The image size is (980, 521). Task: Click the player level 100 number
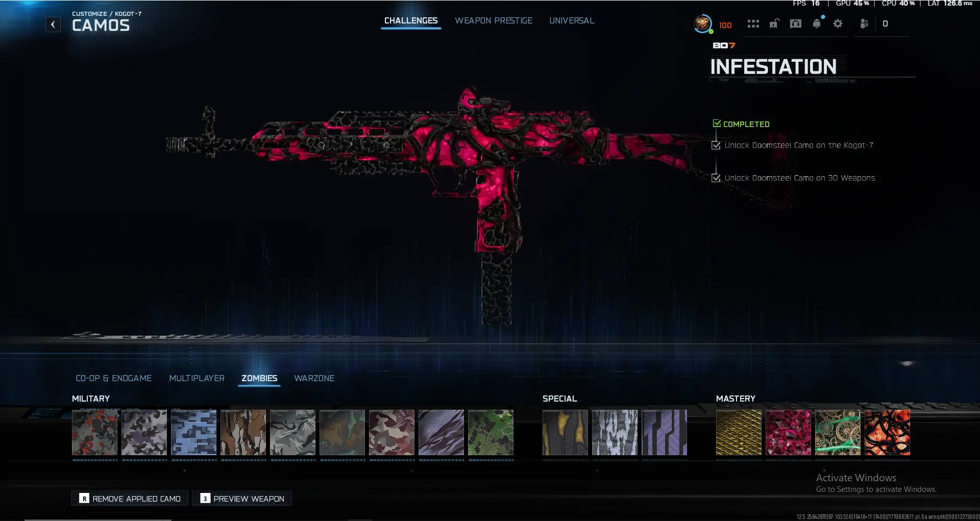pos(725,25)
